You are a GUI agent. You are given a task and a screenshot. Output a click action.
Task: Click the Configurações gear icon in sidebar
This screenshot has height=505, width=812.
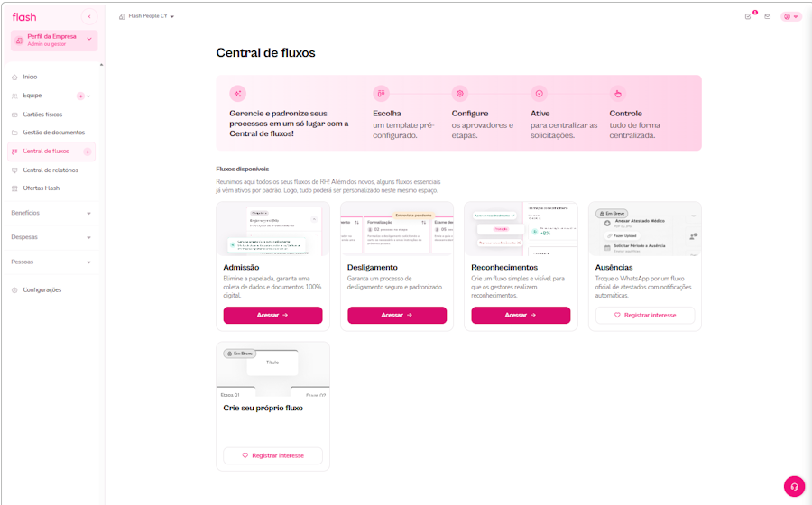click(14, 290)
